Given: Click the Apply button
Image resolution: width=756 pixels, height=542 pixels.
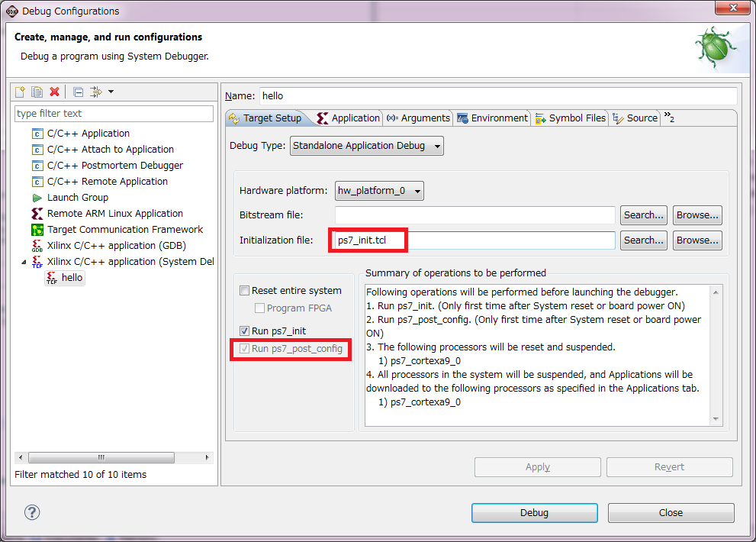Looking at the screenshot, I should click(538, 467).
